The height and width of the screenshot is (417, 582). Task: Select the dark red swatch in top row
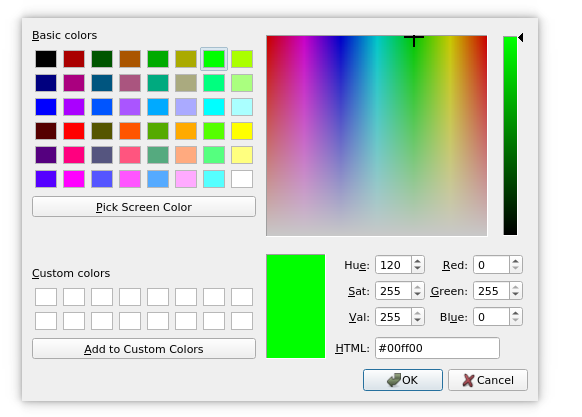pyautogui.click(x=74, y=59)
